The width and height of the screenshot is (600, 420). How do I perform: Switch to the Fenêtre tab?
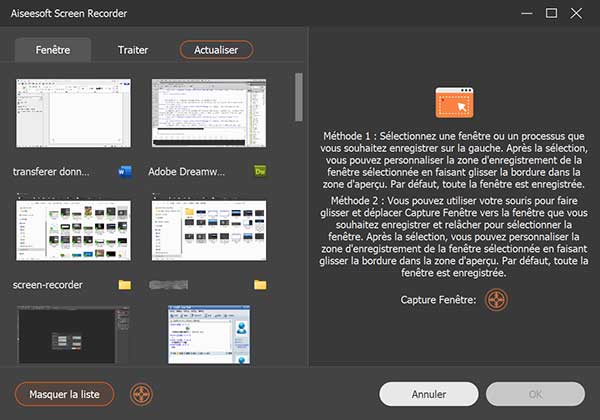point(53,49)
